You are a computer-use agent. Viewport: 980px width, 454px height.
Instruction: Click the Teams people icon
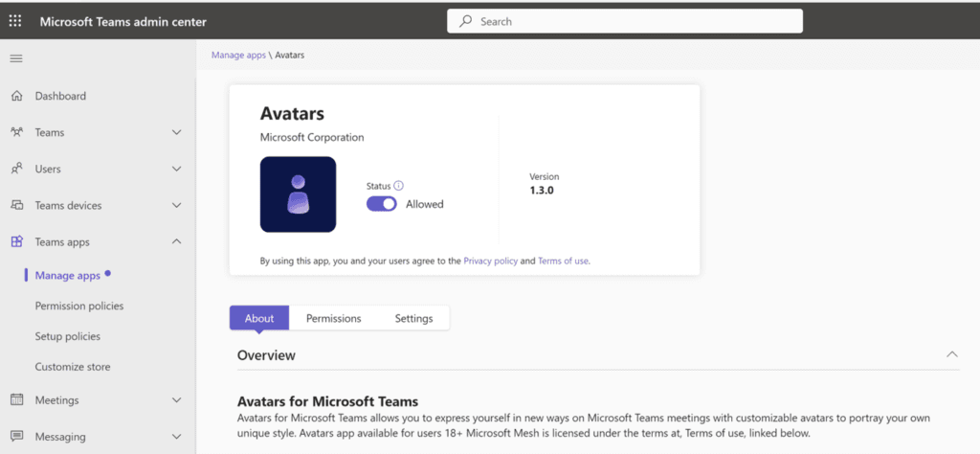[17, 132]
